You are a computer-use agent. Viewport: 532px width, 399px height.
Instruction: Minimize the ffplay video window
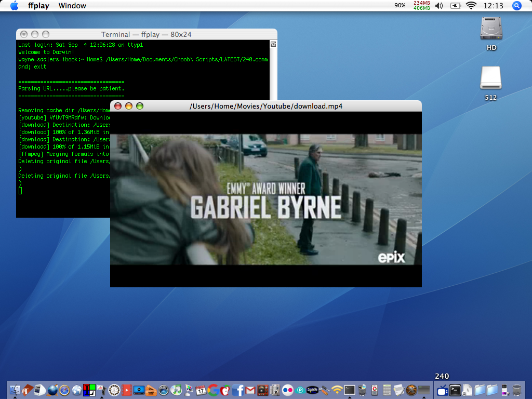tap(129, 106)
